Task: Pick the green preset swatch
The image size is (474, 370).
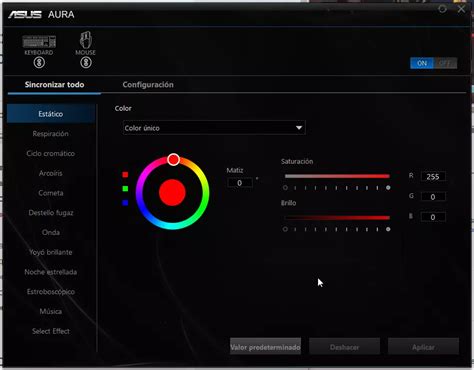Action: (125, 189)
